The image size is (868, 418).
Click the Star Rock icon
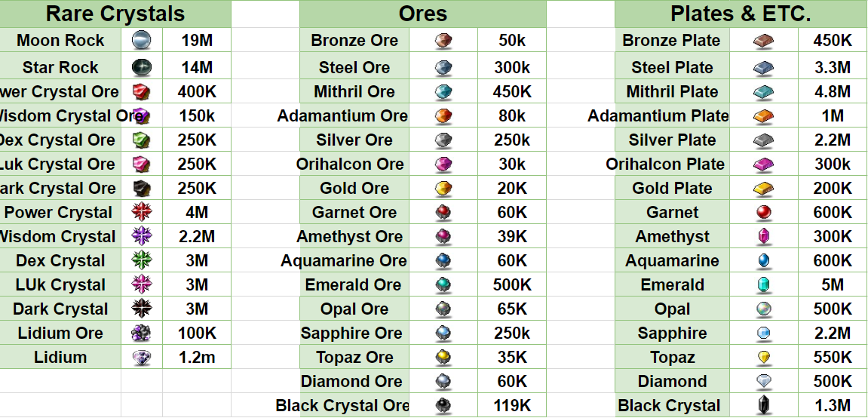[142, 68]
